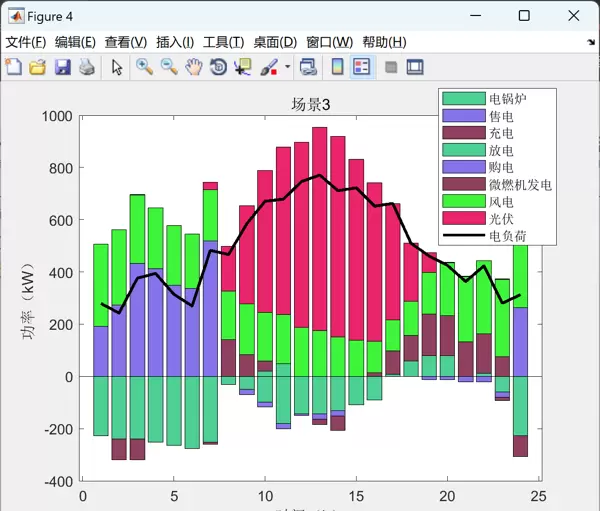Click the New Figure toolbar icon

click(x=14, y=67)
